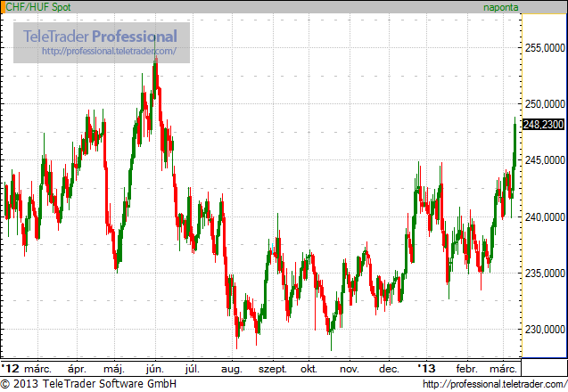Image resolution: width=568 pixels, height=392 pixels.
Task: Click the júl. month label
Action: (x=192, y=369)
